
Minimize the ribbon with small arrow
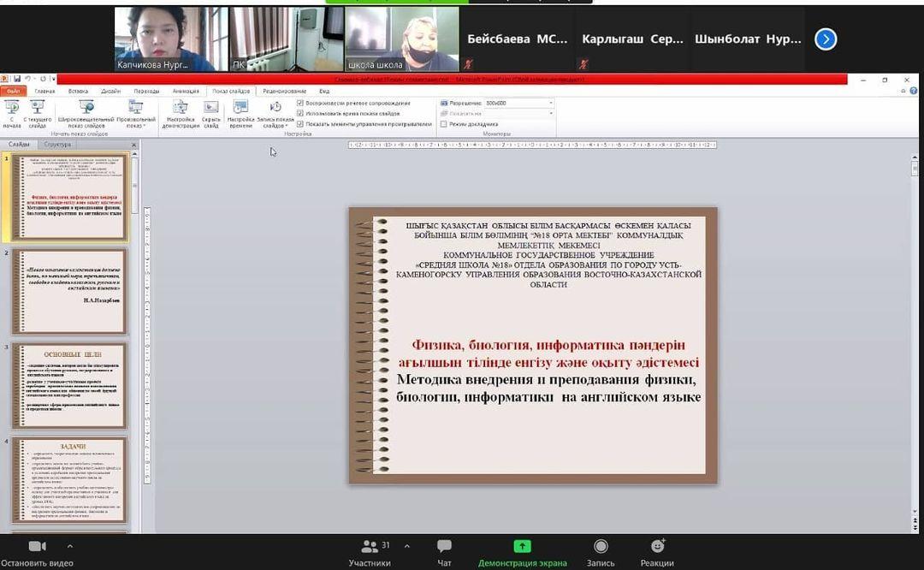(903, 91)
